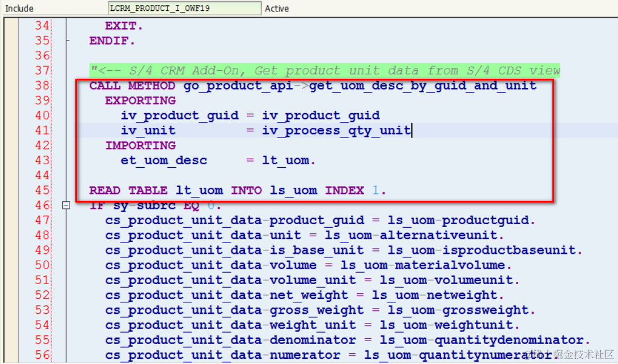Click empty line 36's number in gutter
This screenshot has width=618, height=364.
(42, 55)
